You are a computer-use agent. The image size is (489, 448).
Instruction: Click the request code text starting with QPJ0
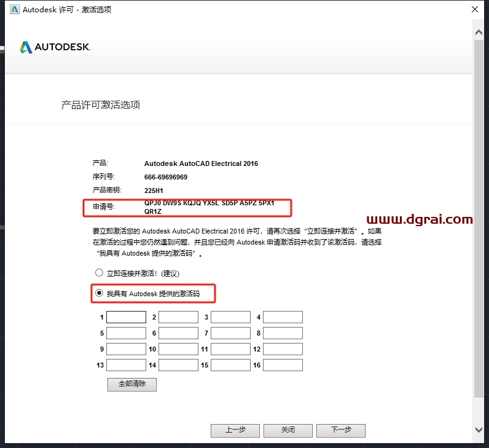(209, 207)
